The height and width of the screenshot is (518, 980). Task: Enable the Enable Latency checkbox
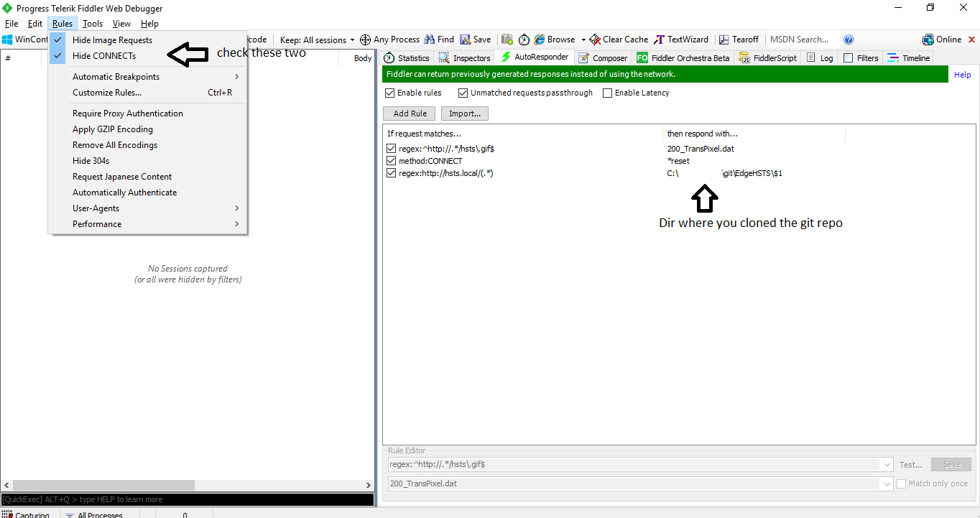607,93
